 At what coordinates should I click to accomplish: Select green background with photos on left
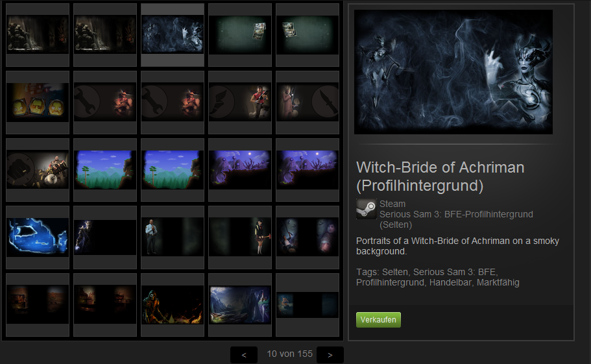tap(308, 34)
